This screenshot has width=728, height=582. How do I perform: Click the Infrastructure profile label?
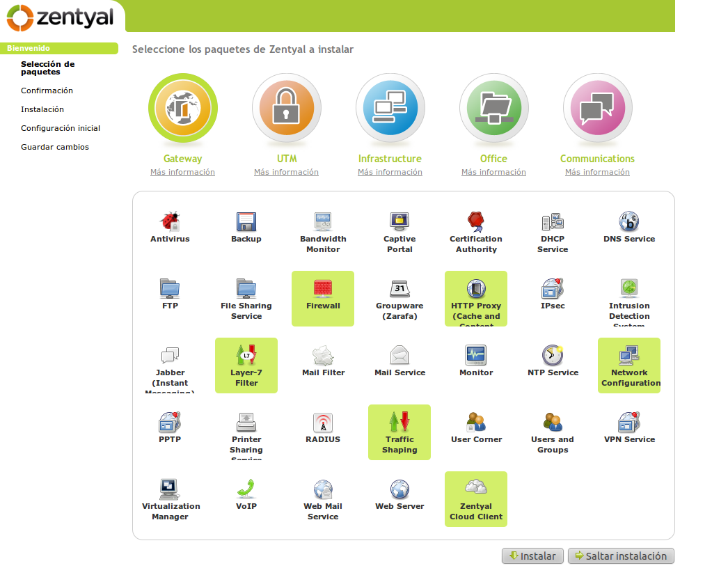pyautogui.click(x=390, y=159)
